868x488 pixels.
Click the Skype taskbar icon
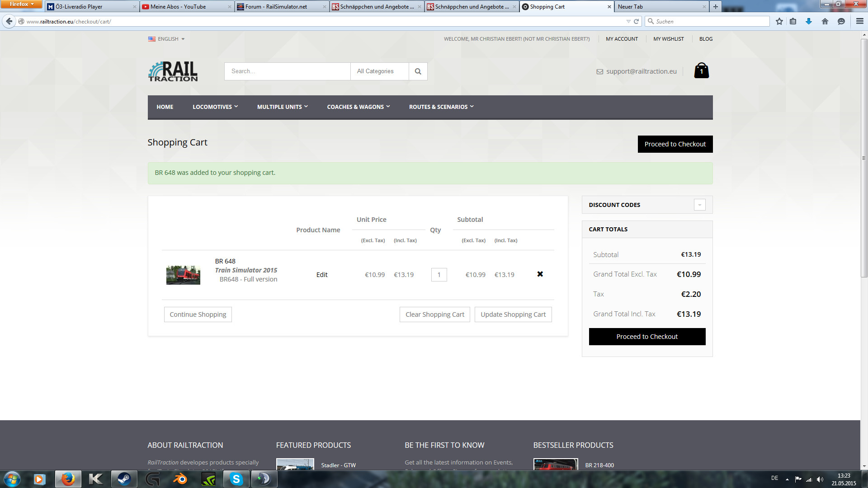pos(236,479)
